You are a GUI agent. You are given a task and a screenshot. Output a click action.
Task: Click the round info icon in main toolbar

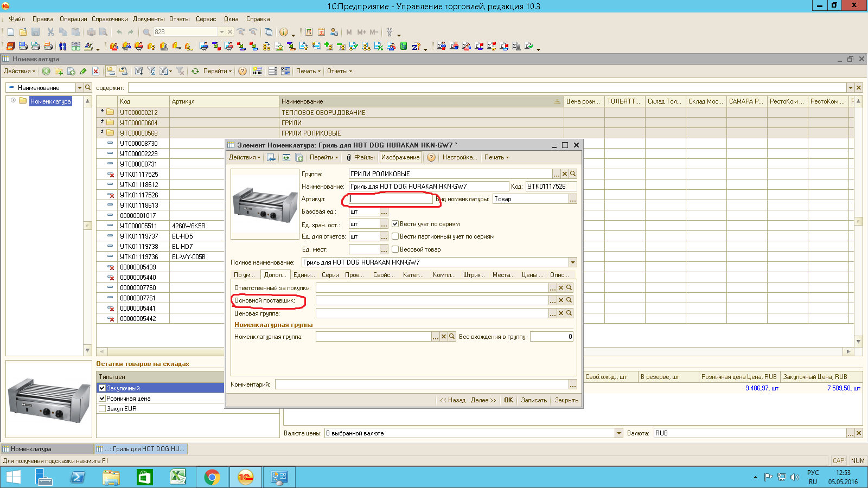(x=283, y=32)
